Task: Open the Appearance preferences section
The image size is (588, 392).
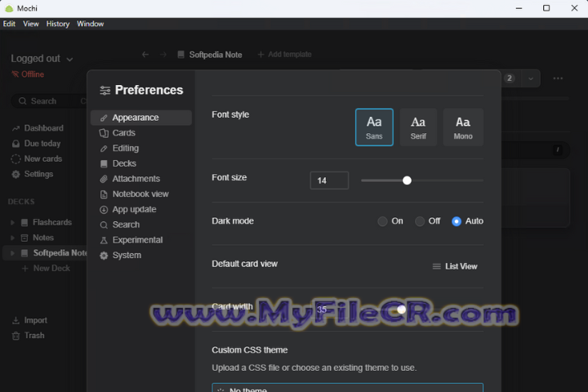Action: (x=141, y=118)
